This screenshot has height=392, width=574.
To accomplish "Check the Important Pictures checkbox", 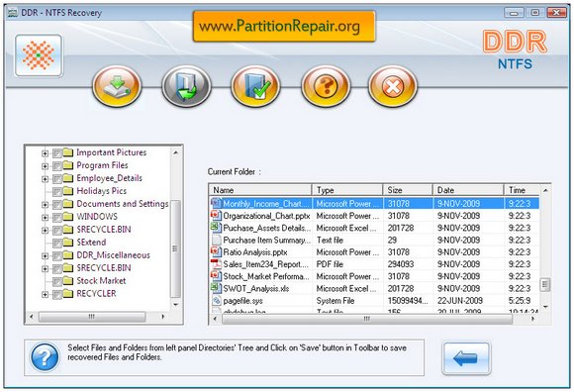I will click(x=57, y=153).
